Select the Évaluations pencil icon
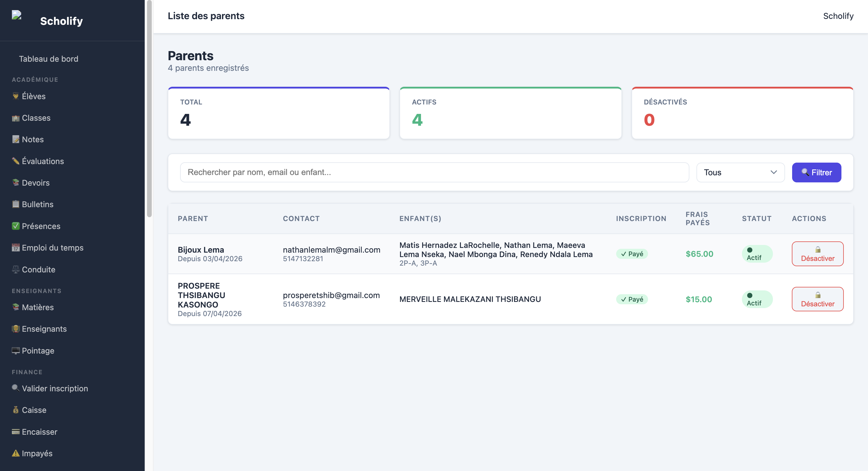The image size is (868, 471). coord(15,161)
